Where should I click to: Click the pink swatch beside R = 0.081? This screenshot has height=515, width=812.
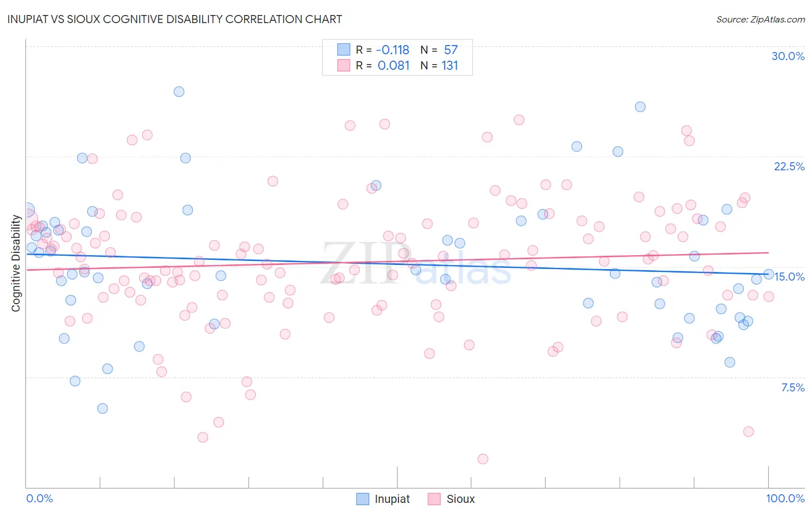coord(344,65)
